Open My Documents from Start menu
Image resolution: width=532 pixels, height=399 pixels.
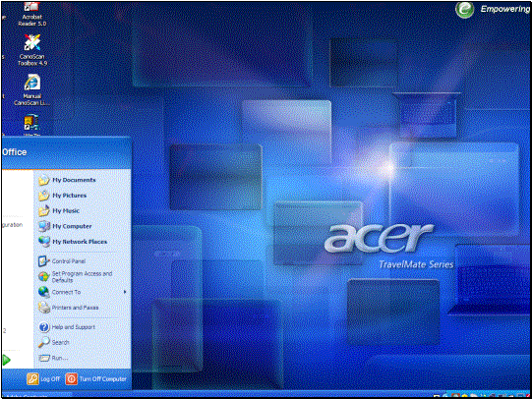click(x=67, y=180)
